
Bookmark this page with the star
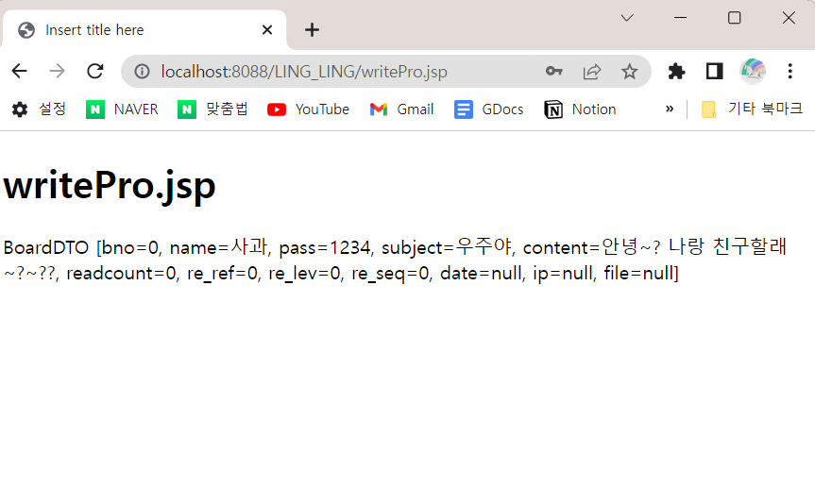point(630,71)
